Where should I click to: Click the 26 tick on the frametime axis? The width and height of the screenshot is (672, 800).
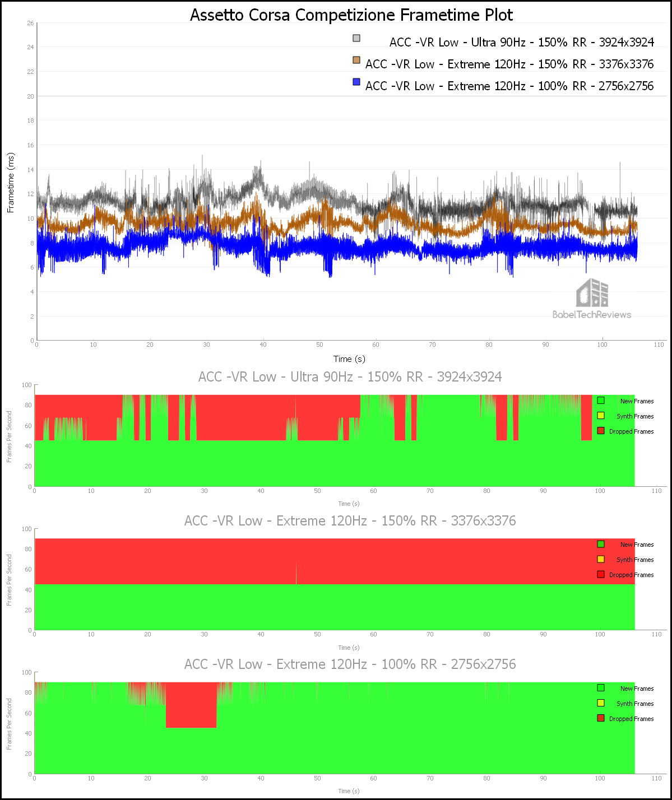click(x=30, y=23)
